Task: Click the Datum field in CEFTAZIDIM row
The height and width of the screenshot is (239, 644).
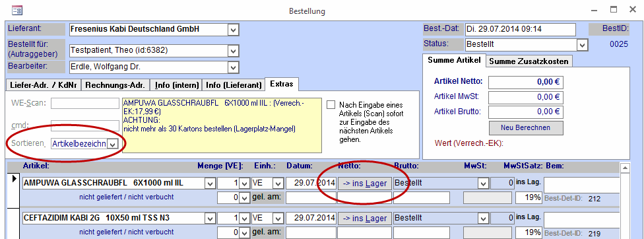Action: click(311, 218)
